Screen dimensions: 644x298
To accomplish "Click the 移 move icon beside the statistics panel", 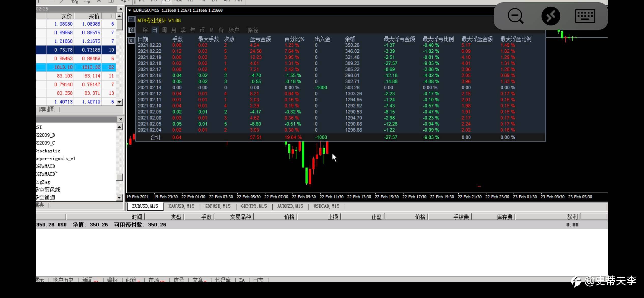I will (131, 30).
